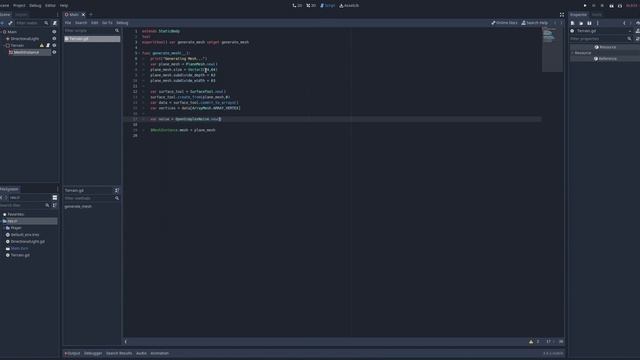Image resolution: width=640 pixels, height=360 pixels.
Task: Select Main.tscn file
Action: 19,248
